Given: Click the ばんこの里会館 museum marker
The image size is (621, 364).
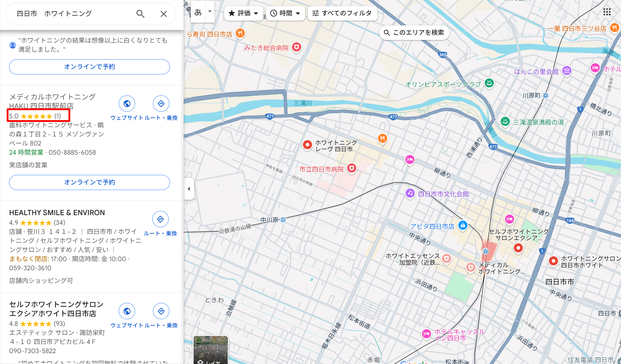Looking at the screenshot, I should click(x=567, y=71).
